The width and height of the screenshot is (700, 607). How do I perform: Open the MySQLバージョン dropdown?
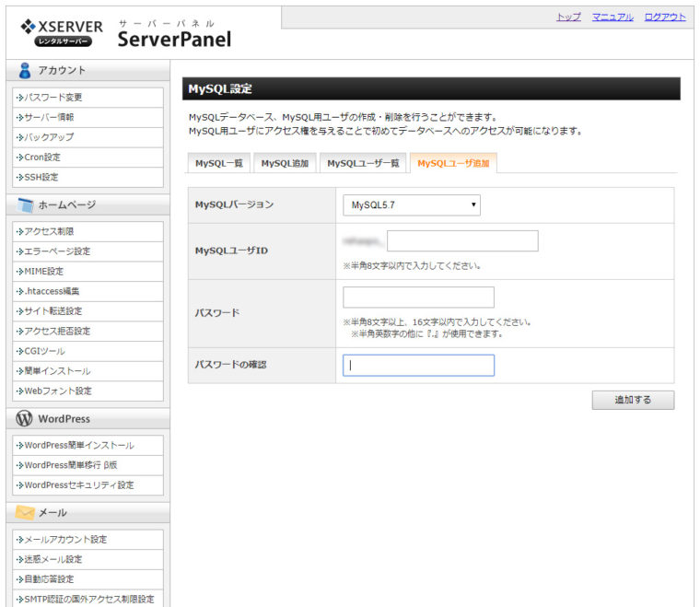411,205
